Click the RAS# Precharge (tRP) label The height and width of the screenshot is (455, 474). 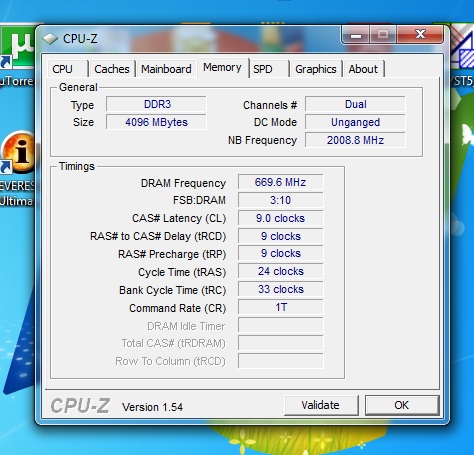pos(172,254)
